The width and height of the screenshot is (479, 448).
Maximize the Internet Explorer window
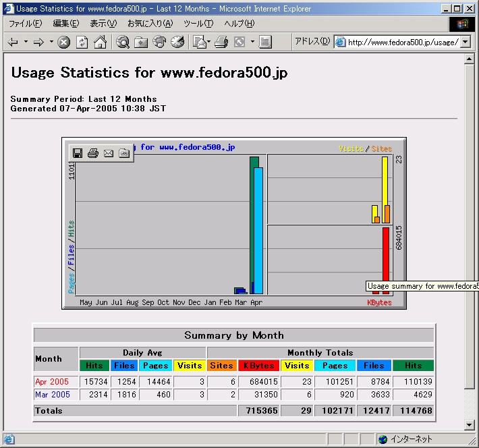457,9
